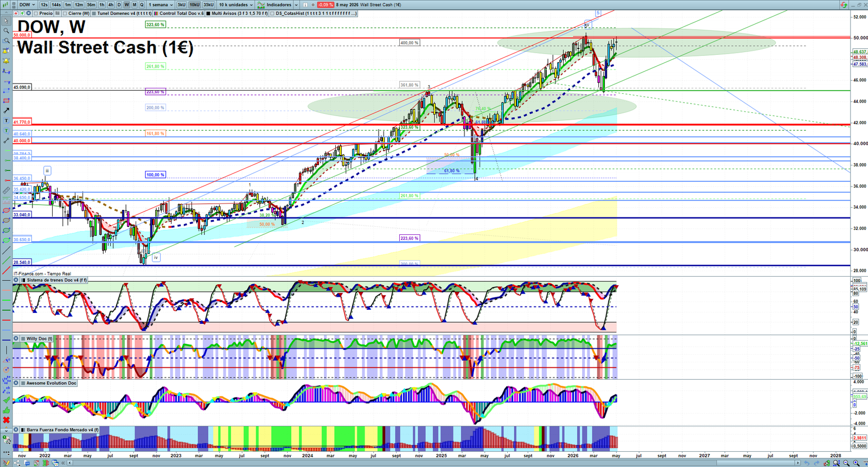Click the red X delete icon in left bar
Viewport: 868px width, 467px height.
coord(6,420)
